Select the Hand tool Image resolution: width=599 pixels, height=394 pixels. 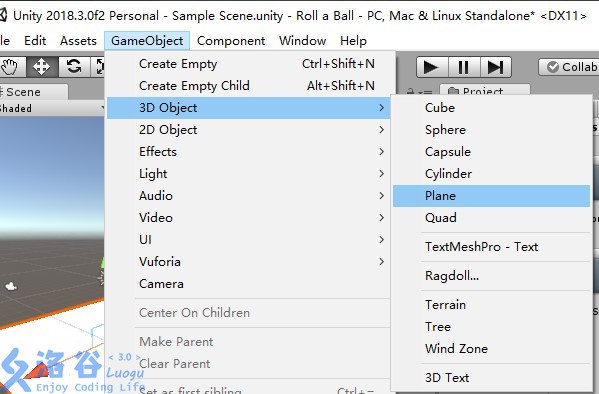[x=11, y=67]
